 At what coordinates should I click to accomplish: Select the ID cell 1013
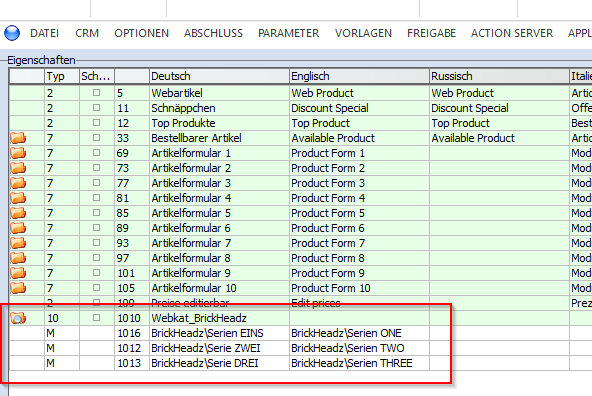pos(132,363)
